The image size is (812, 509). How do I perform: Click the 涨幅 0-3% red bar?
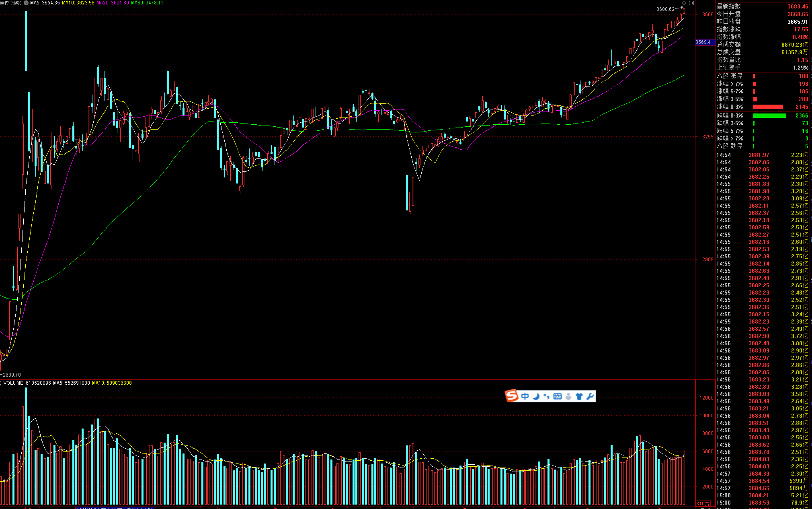click(x=768, y=107)
